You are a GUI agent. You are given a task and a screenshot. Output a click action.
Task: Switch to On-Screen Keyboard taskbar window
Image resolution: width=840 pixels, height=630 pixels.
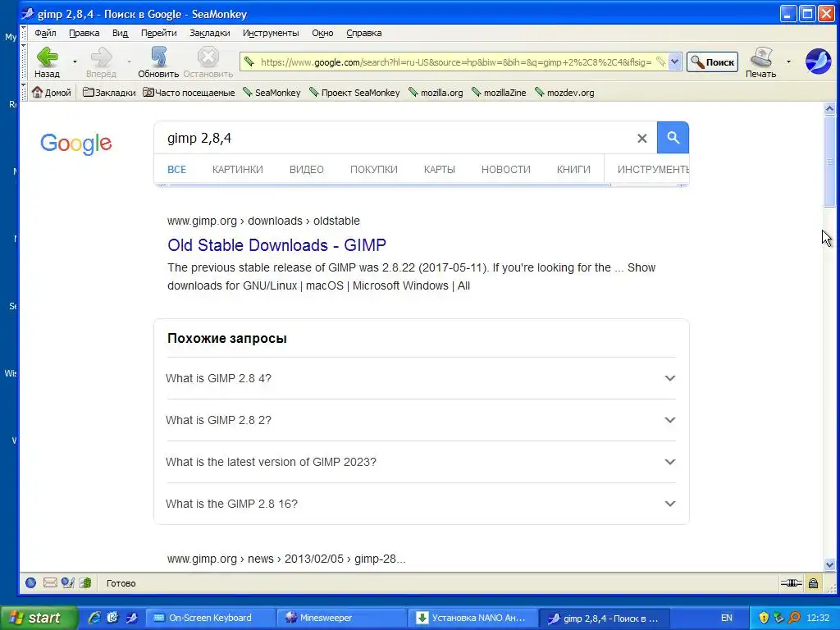211,618
